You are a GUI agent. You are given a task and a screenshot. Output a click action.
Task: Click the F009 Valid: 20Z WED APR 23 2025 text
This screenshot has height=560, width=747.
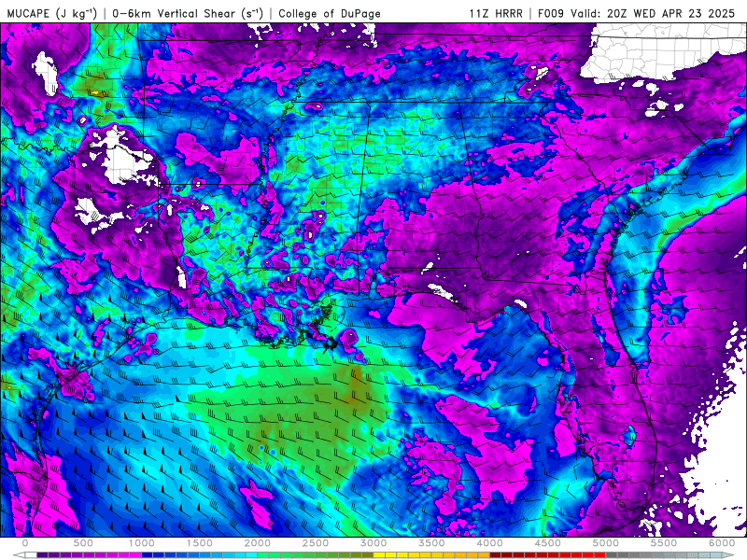[x=637, y=13]
